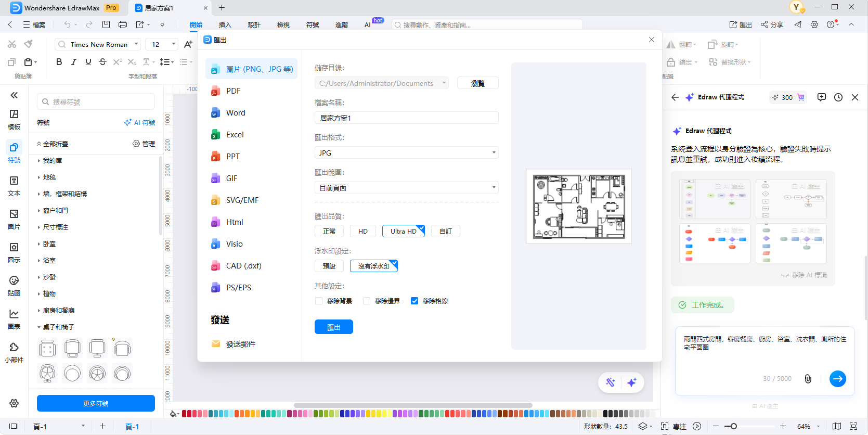Open the 小部件 widgets sidebar panel

tap(14, 353)
